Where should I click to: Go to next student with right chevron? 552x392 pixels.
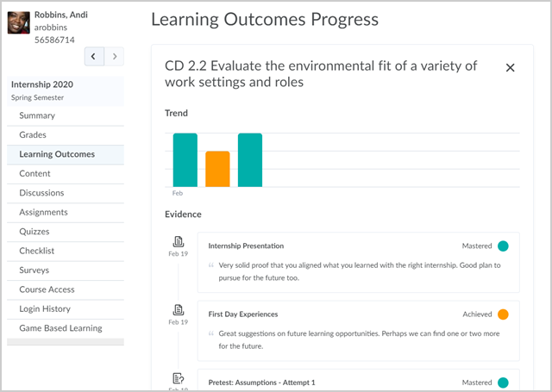pyautogui.click(x=114, y=56)
